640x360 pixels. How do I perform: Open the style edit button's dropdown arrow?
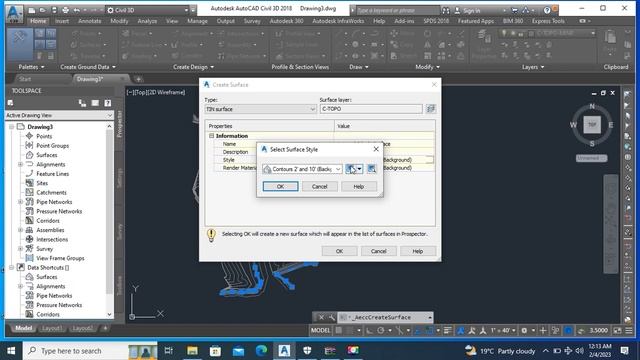360,169
